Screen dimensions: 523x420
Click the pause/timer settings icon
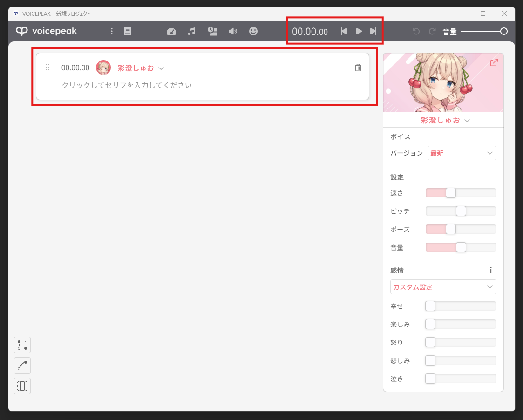tap(212, 31)
